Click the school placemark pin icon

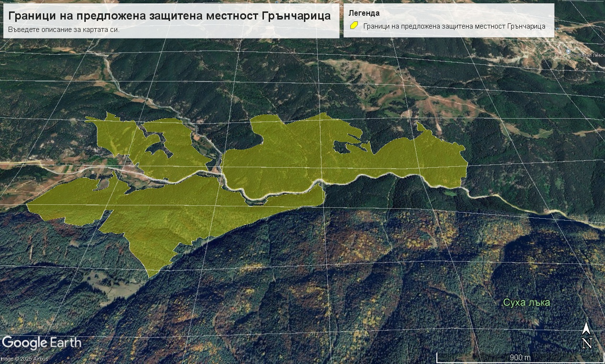tap(568, 51)
